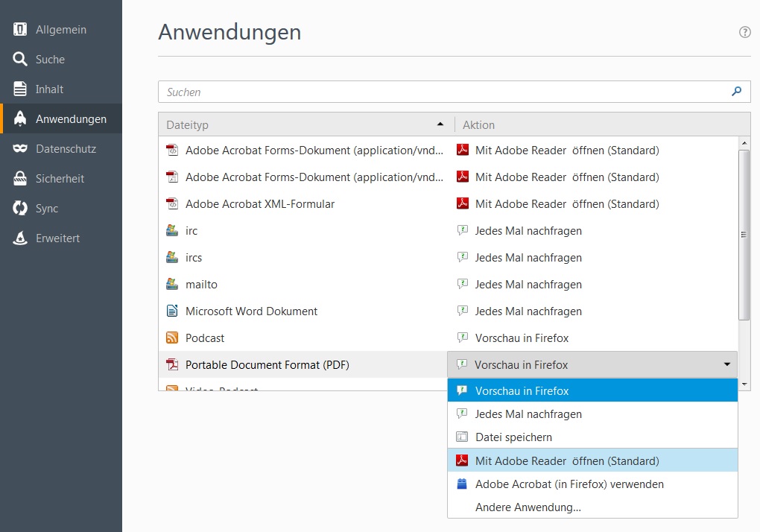Click the Datei speichern save icon in dropdown
This screenshot has width=760, height=532.
462,437
